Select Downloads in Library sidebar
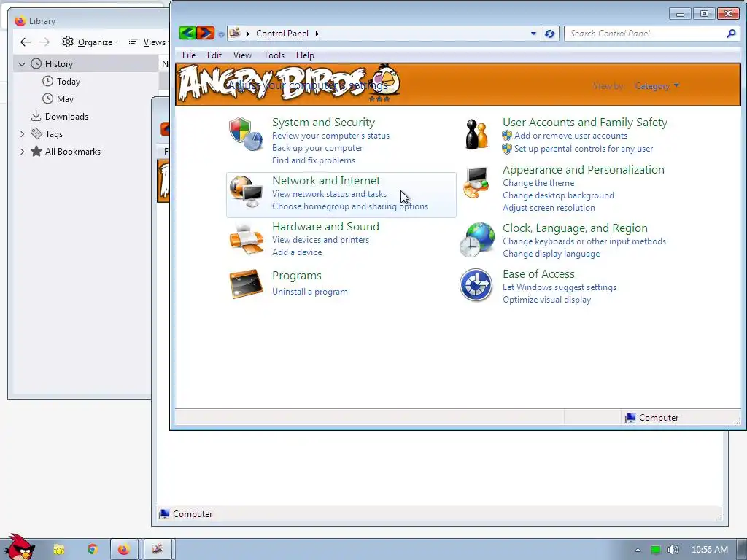 pos(66,117)
